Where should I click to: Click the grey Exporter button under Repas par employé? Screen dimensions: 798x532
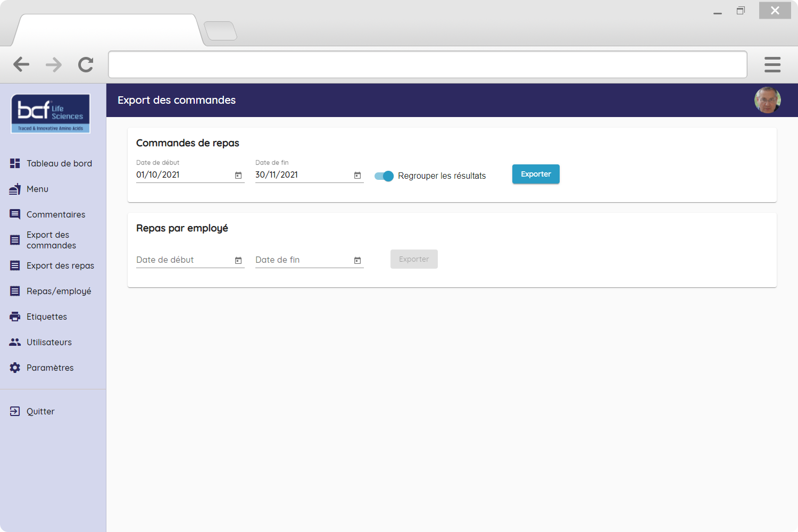click(x=414, y=259)
